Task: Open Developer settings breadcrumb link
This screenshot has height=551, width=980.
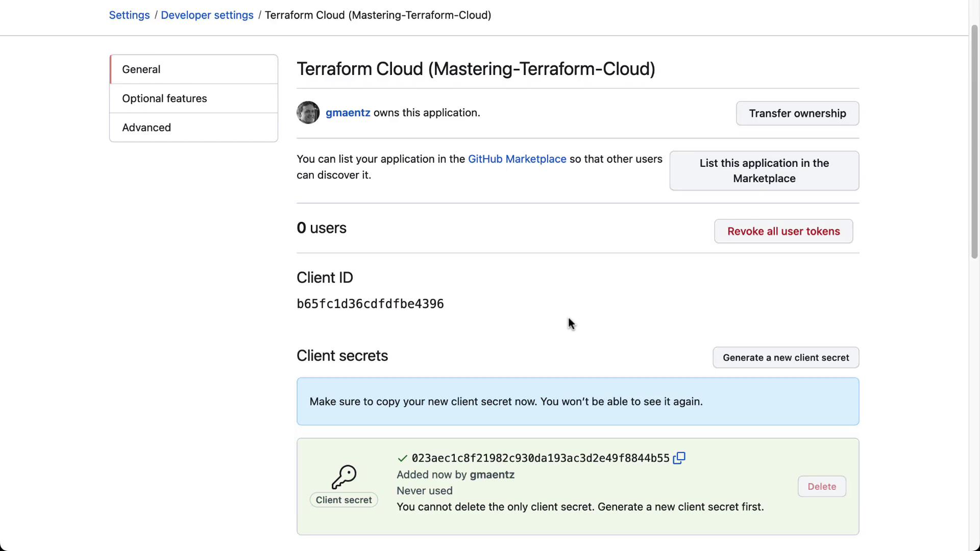Action: (207, 15)
